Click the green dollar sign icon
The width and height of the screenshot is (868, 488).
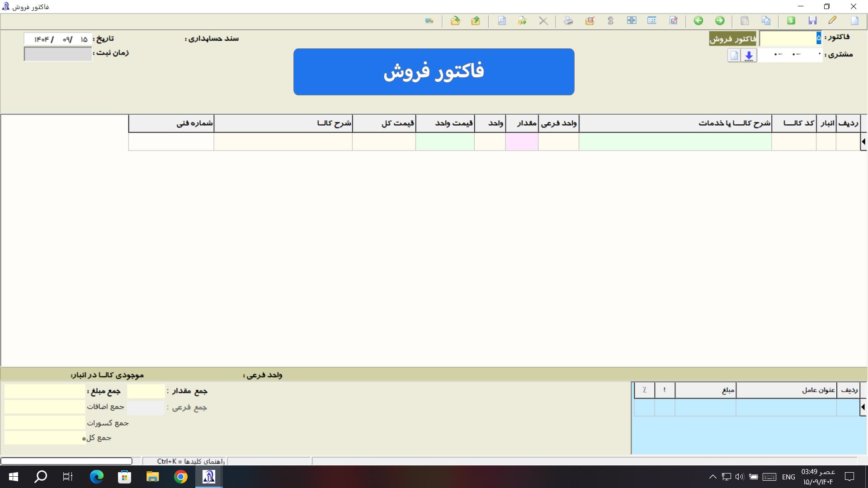click(791, 21)
